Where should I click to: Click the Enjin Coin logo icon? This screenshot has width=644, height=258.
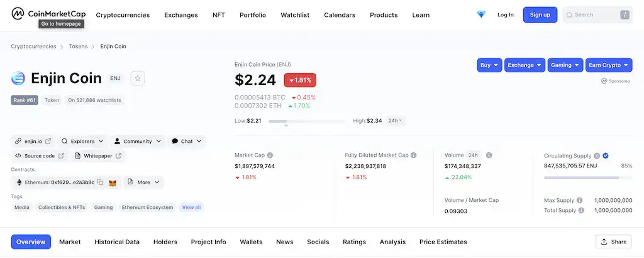[x=18, y=78]
